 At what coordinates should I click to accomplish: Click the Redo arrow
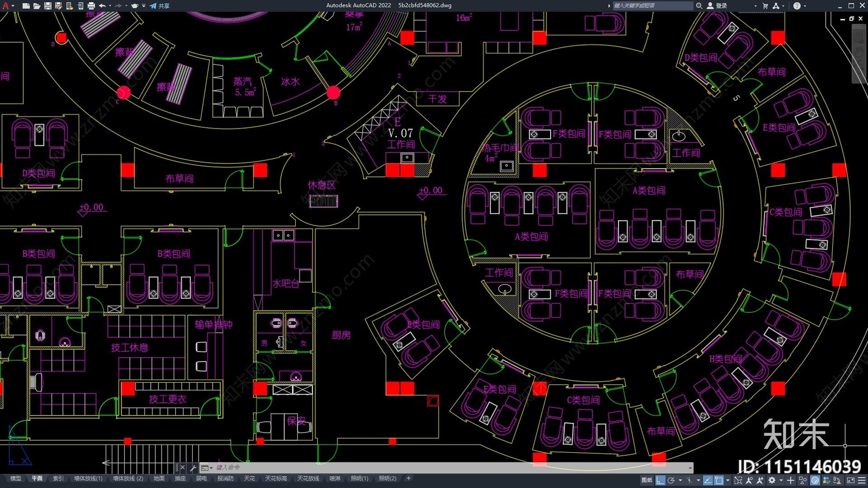[118, 5]
